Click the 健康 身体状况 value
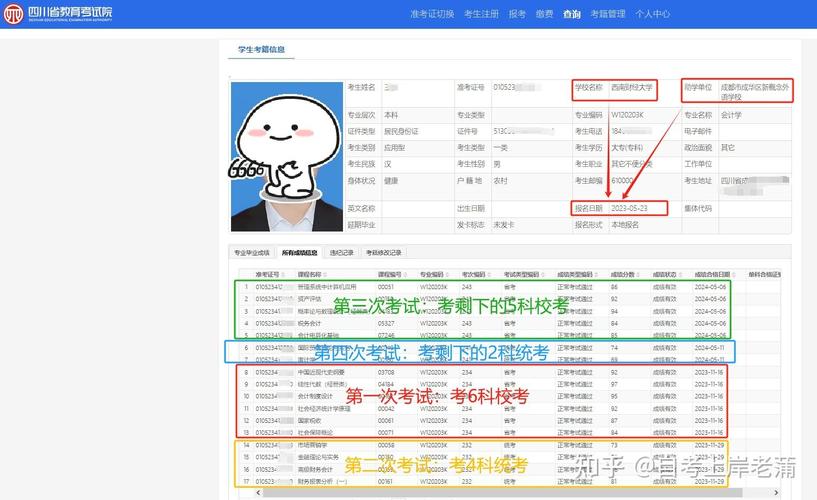The width and height of the screenshot is (817, 500). [x=391, y=181]
